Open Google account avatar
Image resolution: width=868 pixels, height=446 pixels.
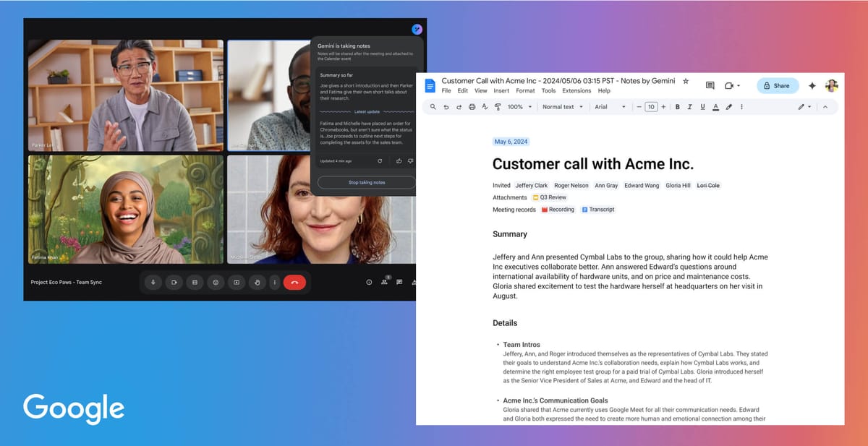pyautogui.click(x=832, y=85)
